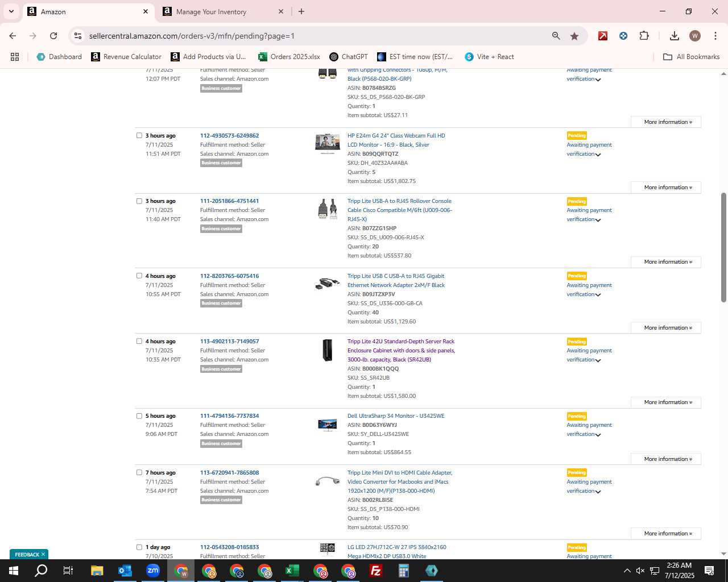This screenshot has width=728, height=582.
Task: Open the Revenue Calculator bookmark
Action: 126,57
